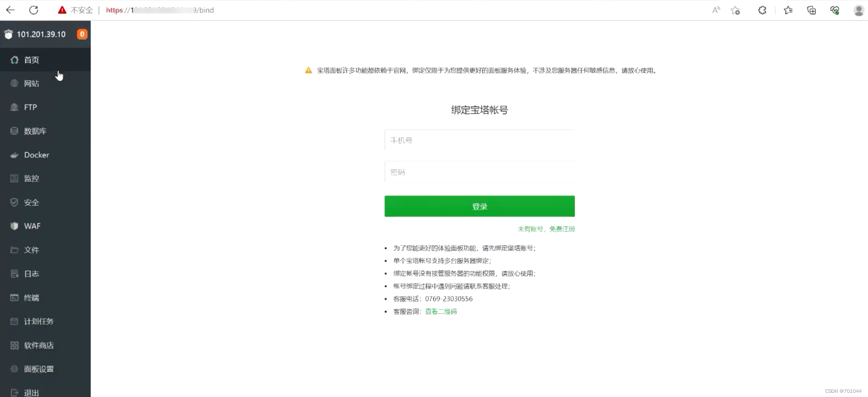Click the yellow warning triangle icon
This screenshot has width=868, height=397.
[308, 70]
